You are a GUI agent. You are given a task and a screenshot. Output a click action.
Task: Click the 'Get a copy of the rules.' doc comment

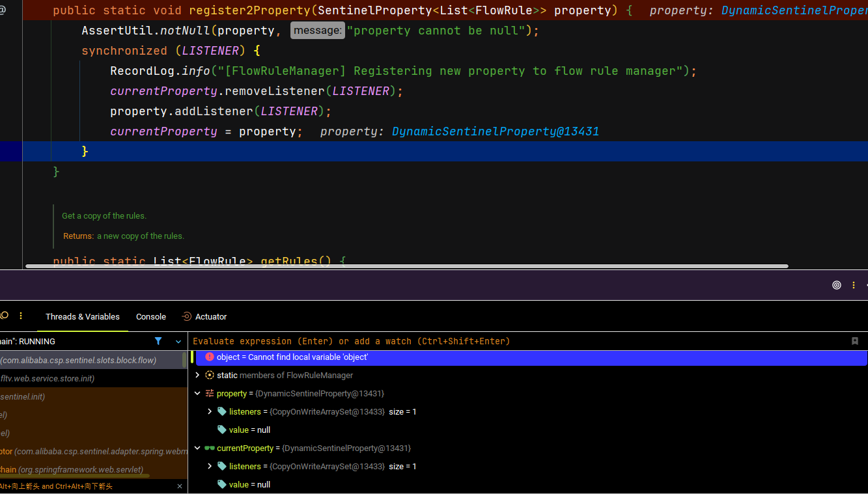pyautogui.click(x=104, y=215)
